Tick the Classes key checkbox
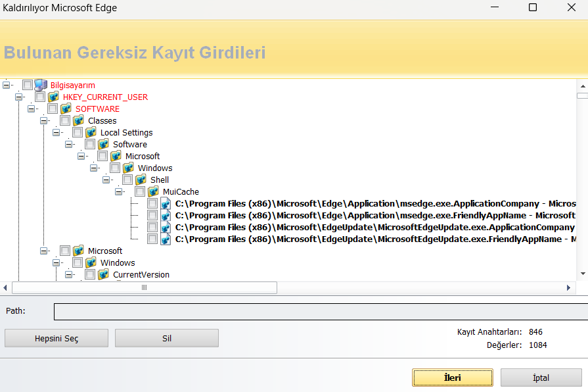Screen dimensions: 588x392 65,120
